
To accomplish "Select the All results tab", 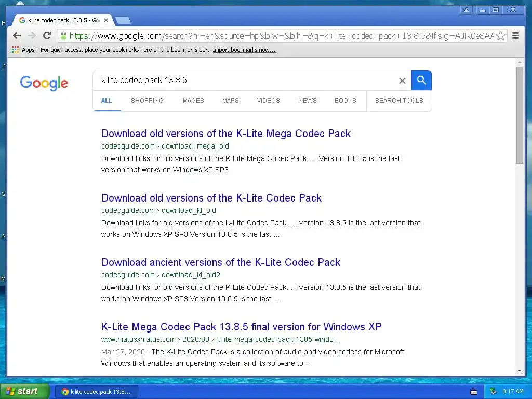I will tap(107, 101).
